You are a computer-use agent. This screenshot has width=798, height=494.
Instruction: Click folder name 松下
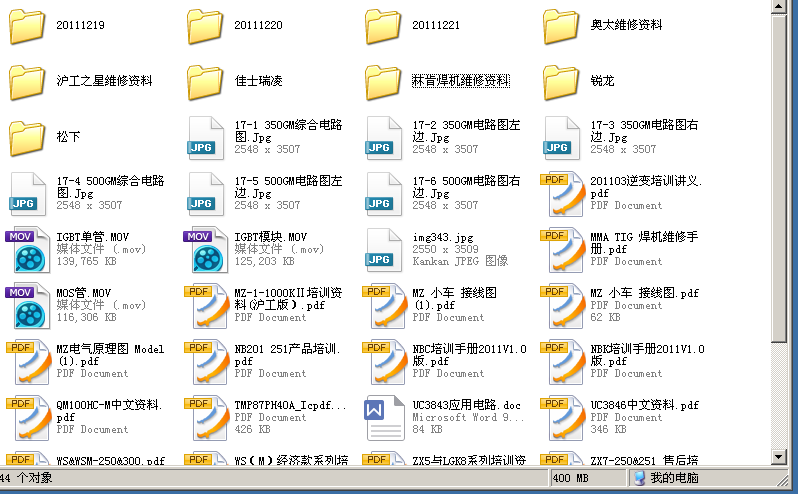[68, 137]
